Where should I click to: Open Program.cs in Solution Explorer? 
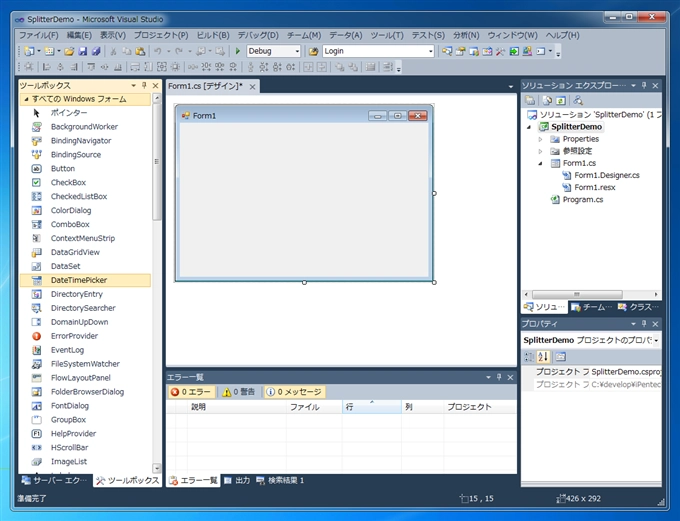click(x=582, y=200)
